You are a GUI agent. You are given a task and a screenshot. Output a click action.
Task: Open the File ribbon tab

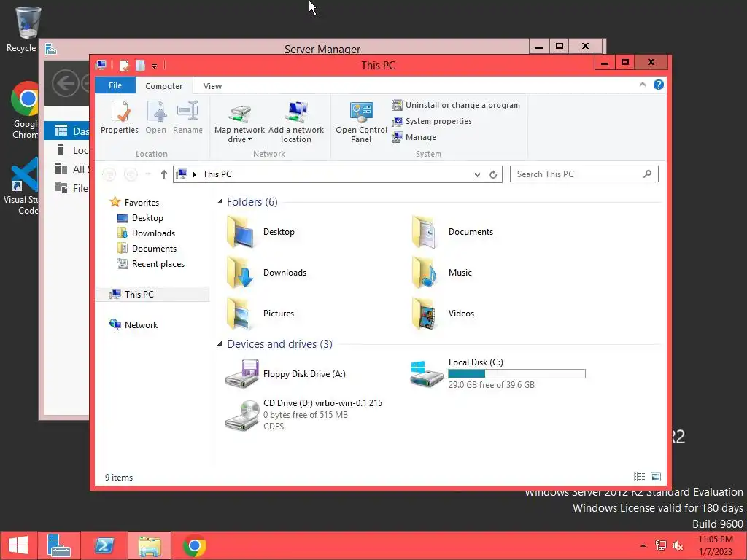pos(115,85)
